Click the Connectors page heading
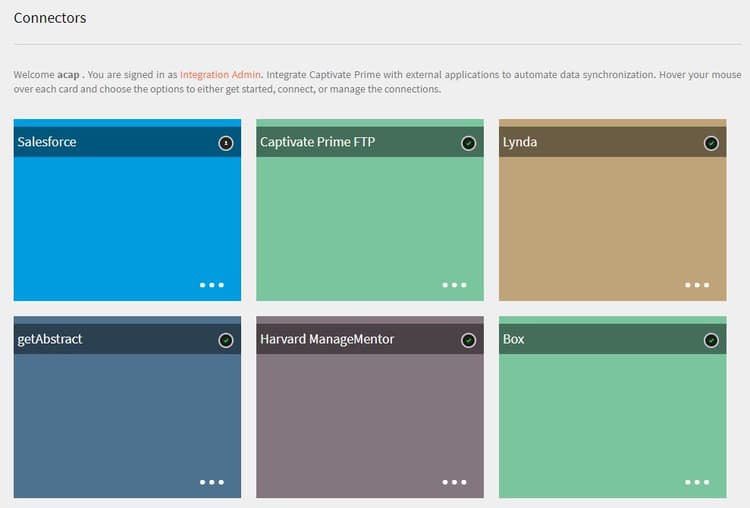Image resolution: width=750 pixels, height=508 pixels. tap(50, 18)
